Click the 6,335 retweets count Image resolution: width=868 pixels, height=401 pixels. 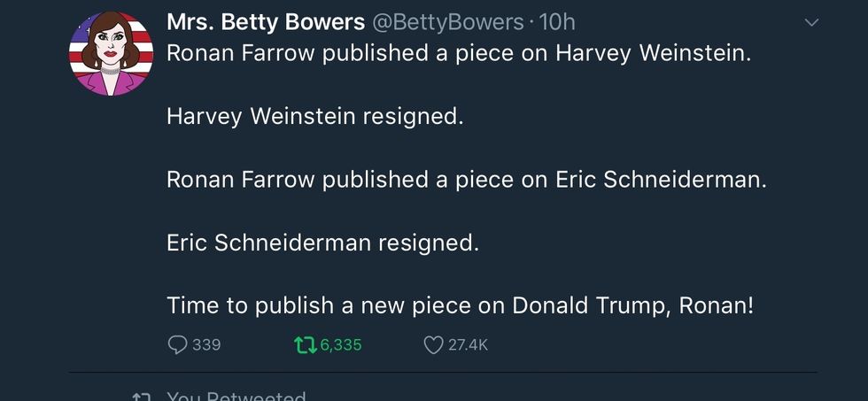341,344
